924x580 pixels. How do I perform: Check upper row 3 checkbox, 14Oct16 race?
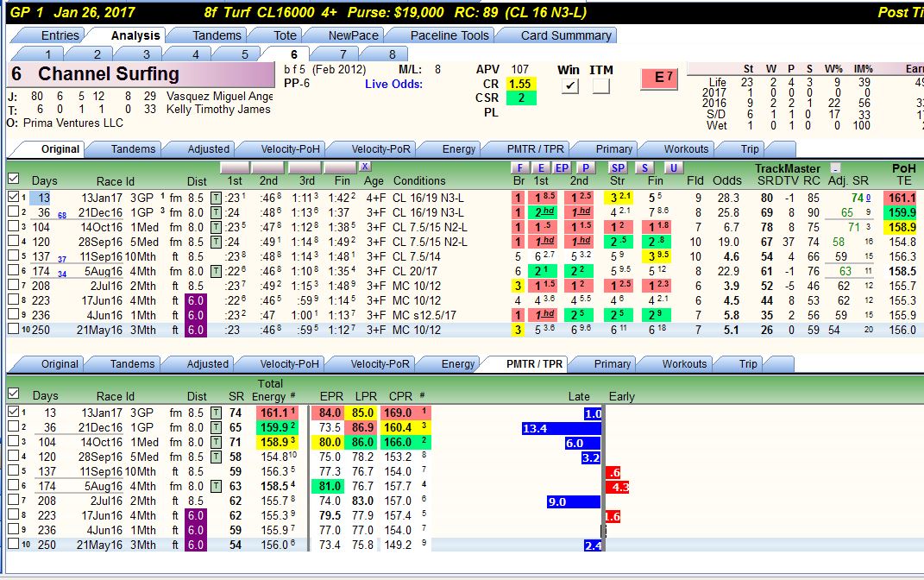[x=14, y=226]
